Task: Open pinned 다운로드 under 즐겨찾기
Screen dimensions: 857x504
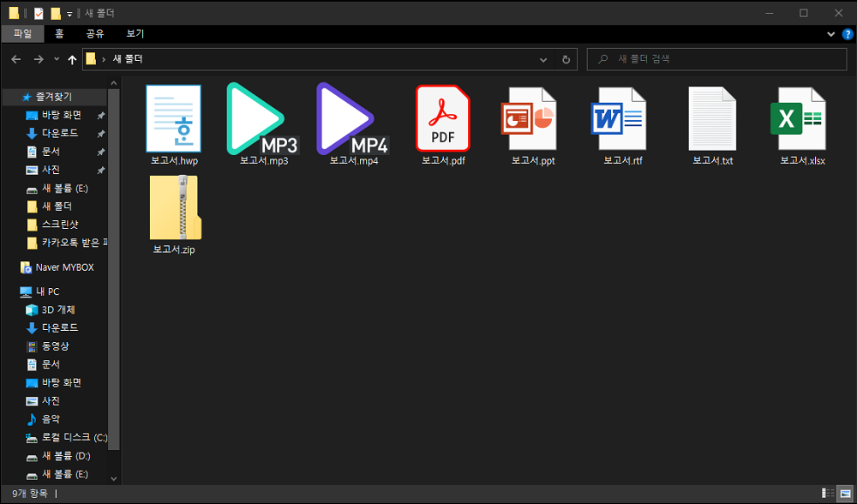Action: (x=60, y=134)
